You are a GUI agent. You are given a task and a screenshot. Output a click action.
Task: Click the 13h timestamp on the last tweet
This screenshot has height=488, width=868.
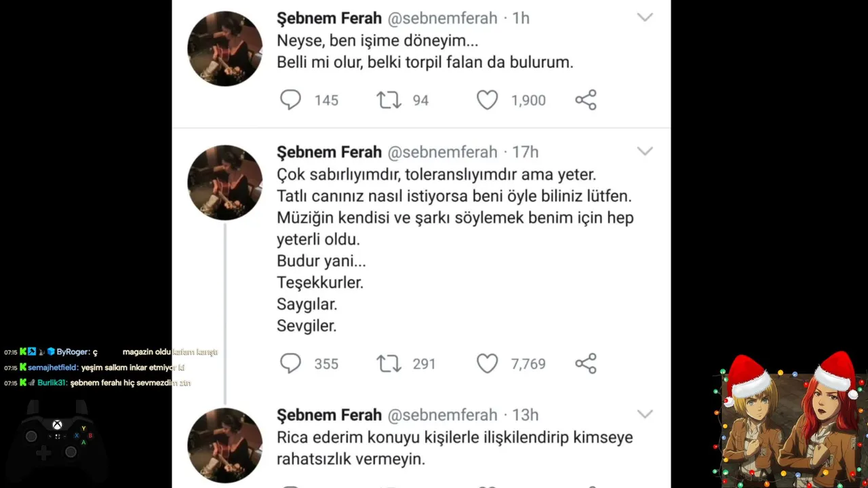pyautogui.click(x=526, y=415)
